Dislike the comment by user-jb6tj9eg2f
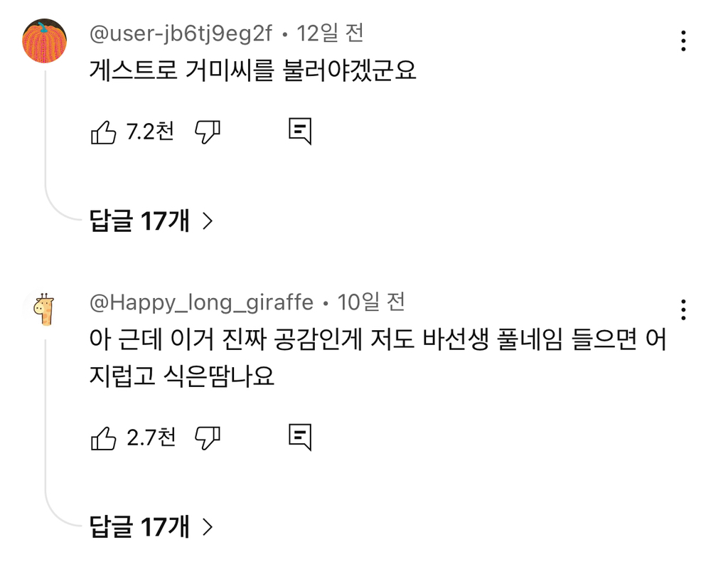 pos(207,132)
